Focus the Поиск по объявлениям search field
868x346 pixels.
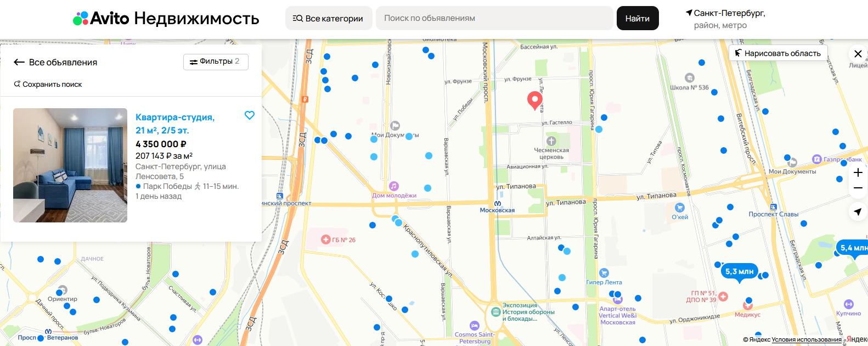point(494,18)
